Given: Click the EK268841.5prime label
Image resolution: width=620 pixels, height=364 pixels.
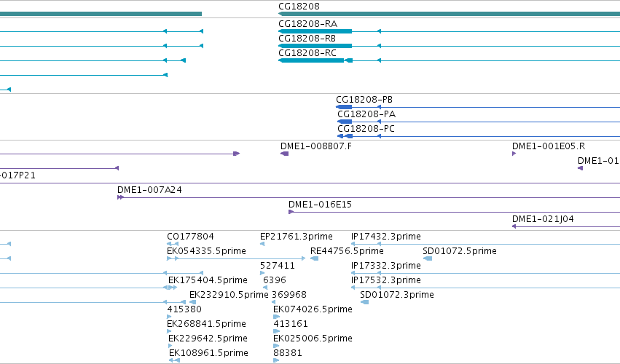Looking at the screenshot, I should point(206,324).
